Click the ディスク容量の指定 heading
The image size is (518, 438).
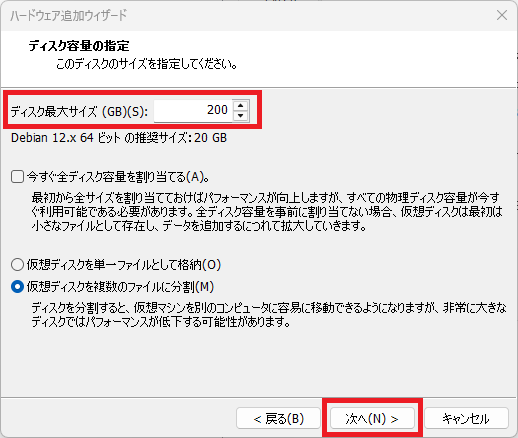click(x=79, y=46)
